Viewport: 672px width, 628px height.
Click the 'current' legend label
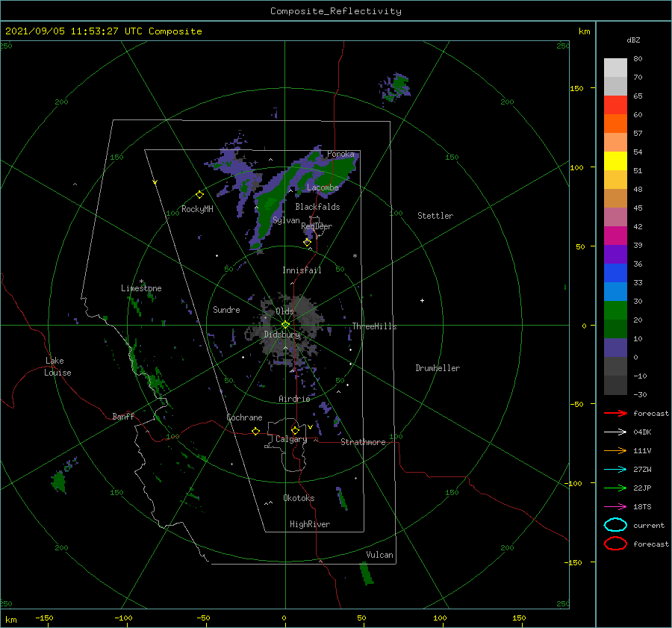pyautogui.click(x=649, y=525)
